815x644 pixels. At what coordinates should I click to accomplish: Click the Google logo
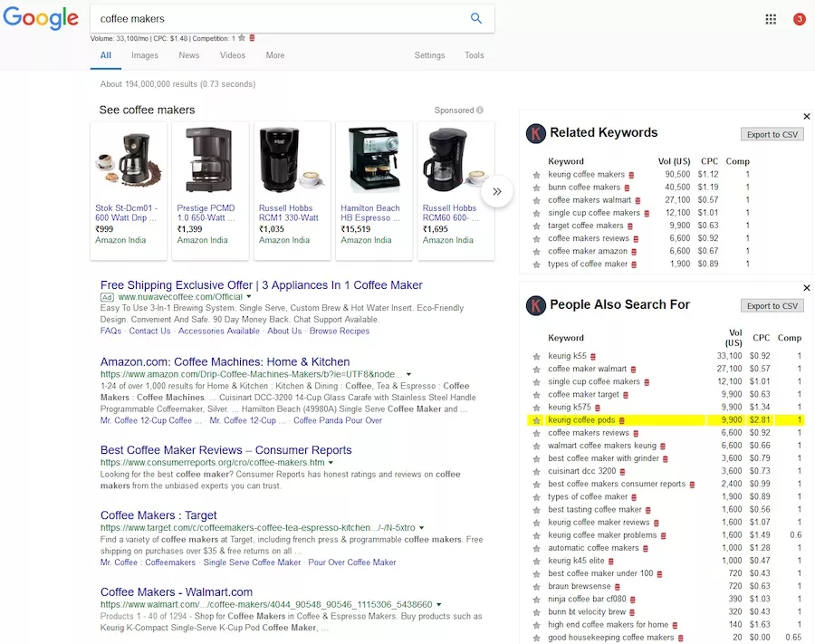(41, 18)
